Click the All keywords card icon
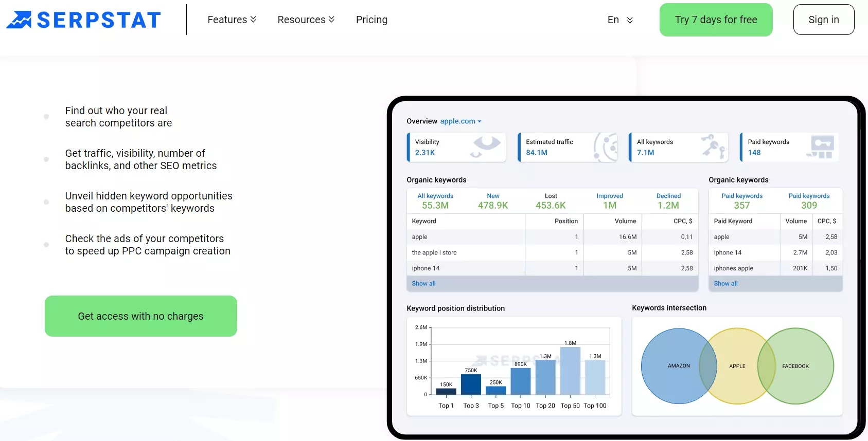This screenshot has height=441, width=868. point(714,146)
